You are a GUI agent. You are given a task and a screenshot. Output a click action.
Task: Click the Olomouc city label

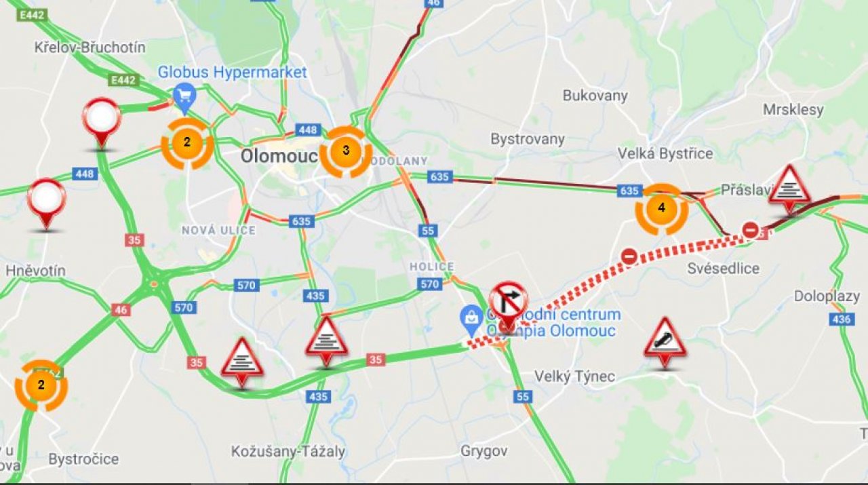pyautogui.click(x=279, y=156)
